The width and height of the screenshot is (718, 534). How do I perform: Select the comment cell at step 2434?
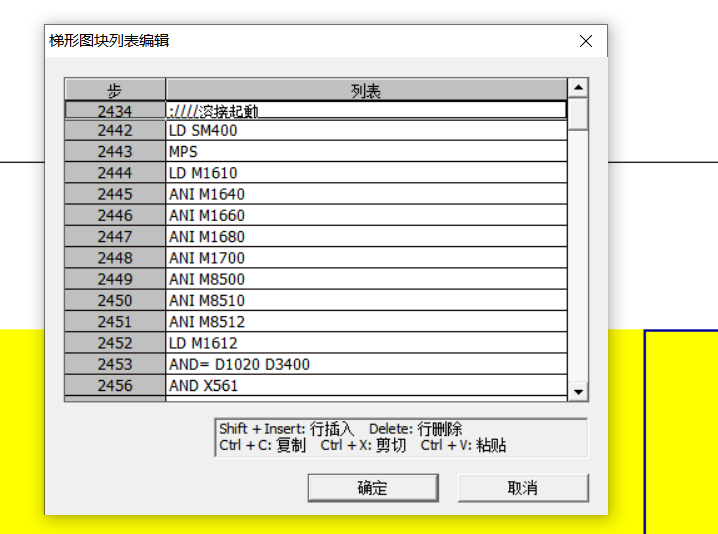click(366, 110)
